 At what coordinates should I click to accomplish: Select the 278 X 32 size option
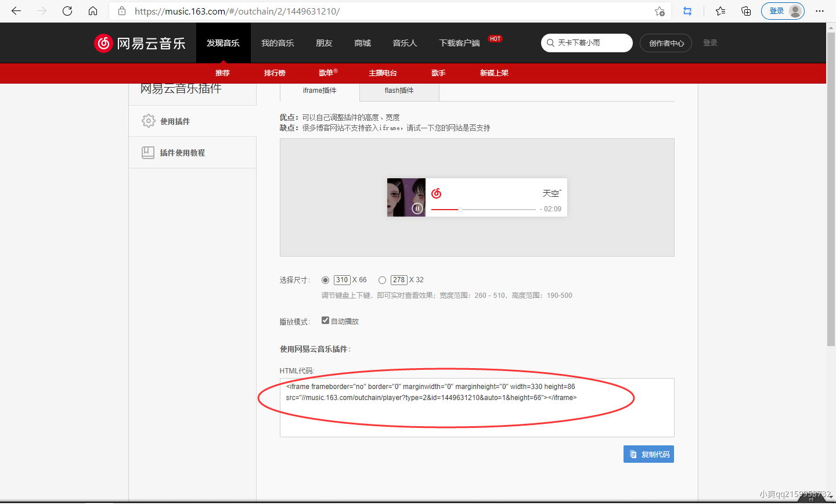[382, 280]
